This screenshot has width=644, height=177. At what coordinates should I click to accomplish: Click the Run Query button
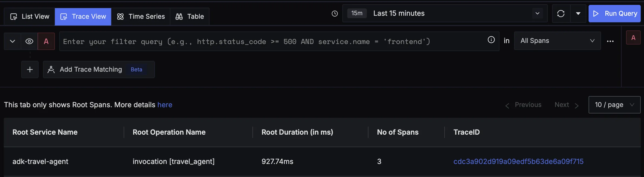614,14
